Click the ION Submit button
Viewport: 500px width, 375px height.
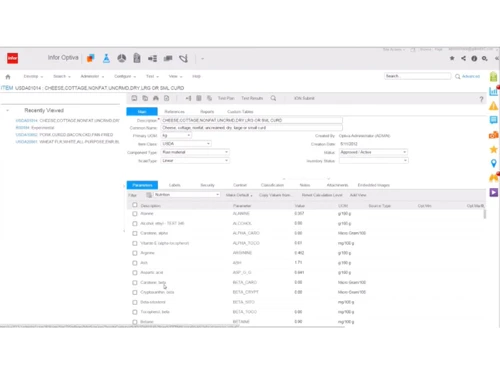point(304,98)
